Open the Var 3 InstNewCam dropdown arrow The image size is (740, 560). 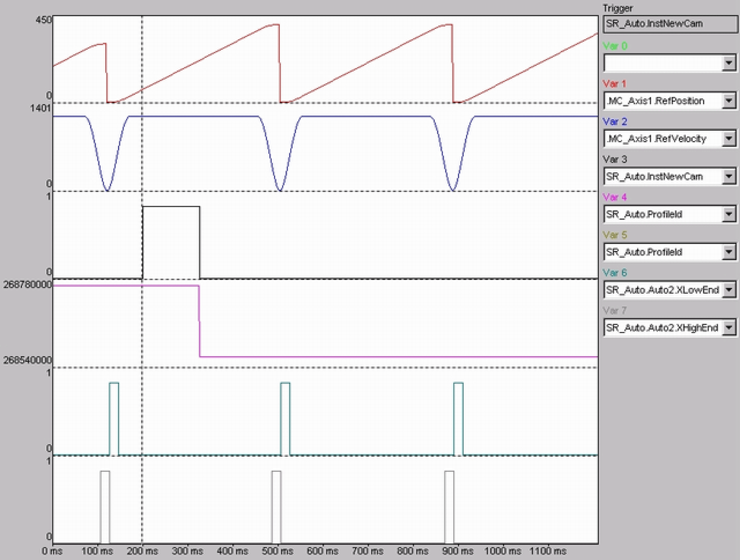[729, 176]
